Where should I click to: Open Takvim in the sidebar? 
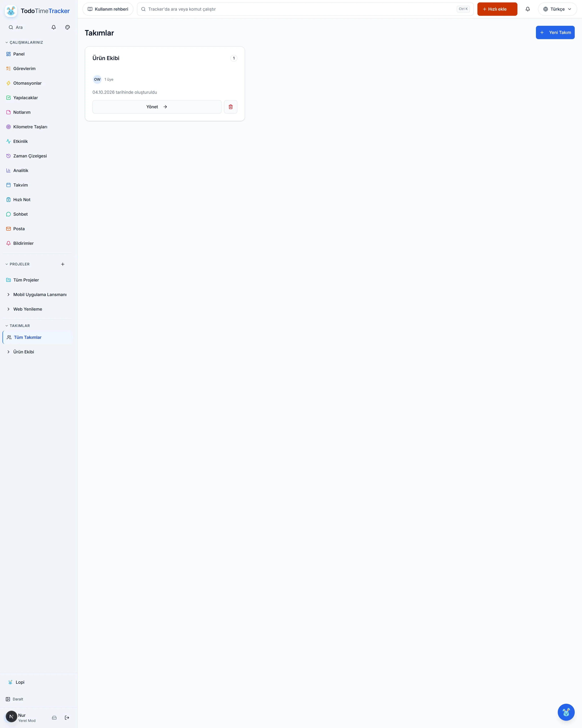(37, 185)
